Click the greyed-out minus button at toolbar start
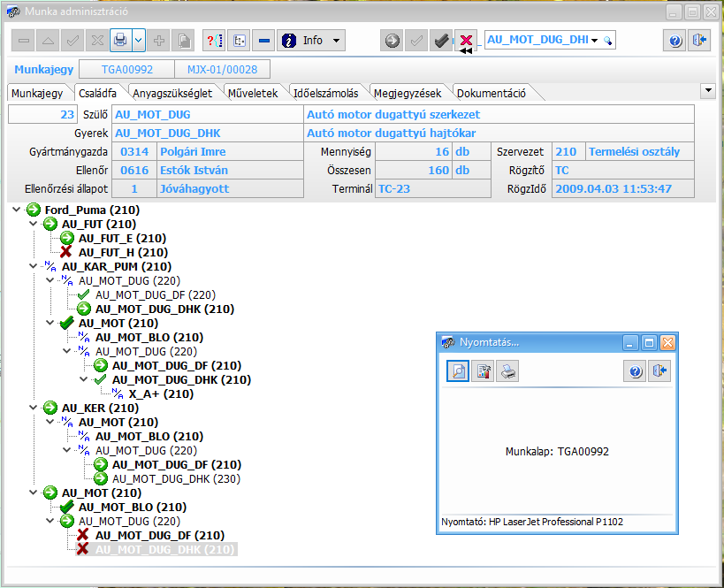 pyautogui.click(x=24, y=41)
